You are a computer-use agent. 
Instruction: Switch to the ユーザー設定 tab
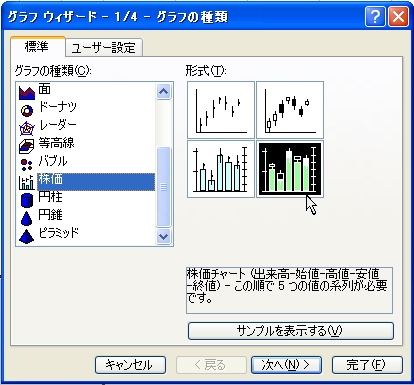104,48
